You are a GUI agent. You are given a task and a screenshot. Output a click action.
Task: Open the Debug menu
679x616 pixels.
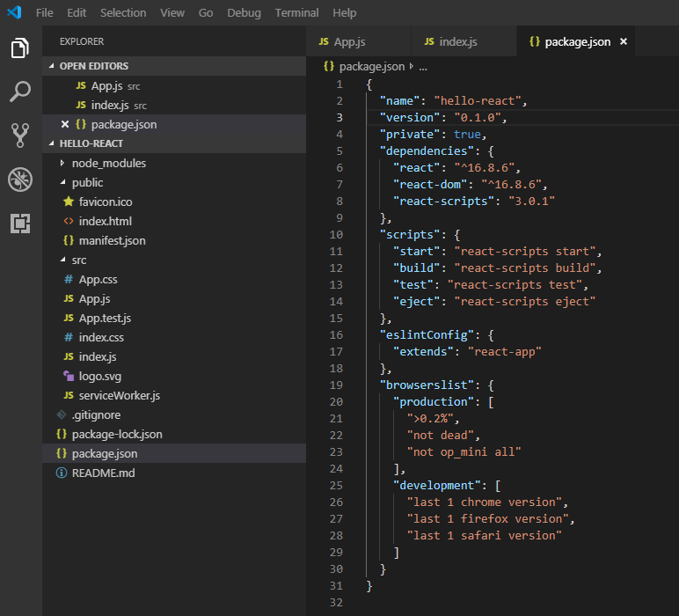point(245,13)
